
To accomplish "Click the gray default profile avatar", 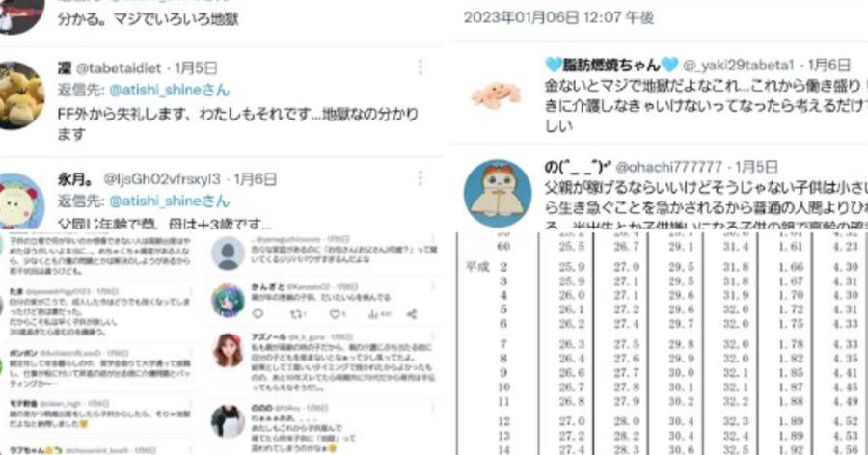I will click(x=228, y=254).
